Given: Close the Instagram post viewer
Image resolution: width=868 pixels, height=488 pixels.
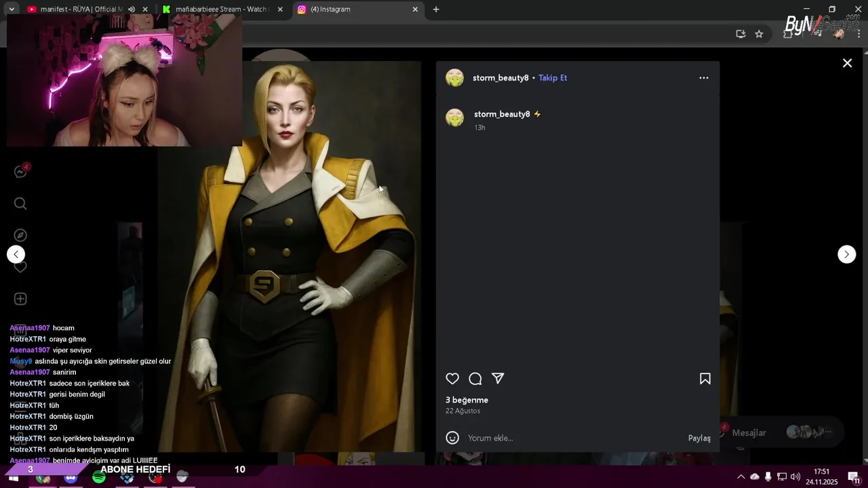Looking at the screenshot, I should 847,63.
